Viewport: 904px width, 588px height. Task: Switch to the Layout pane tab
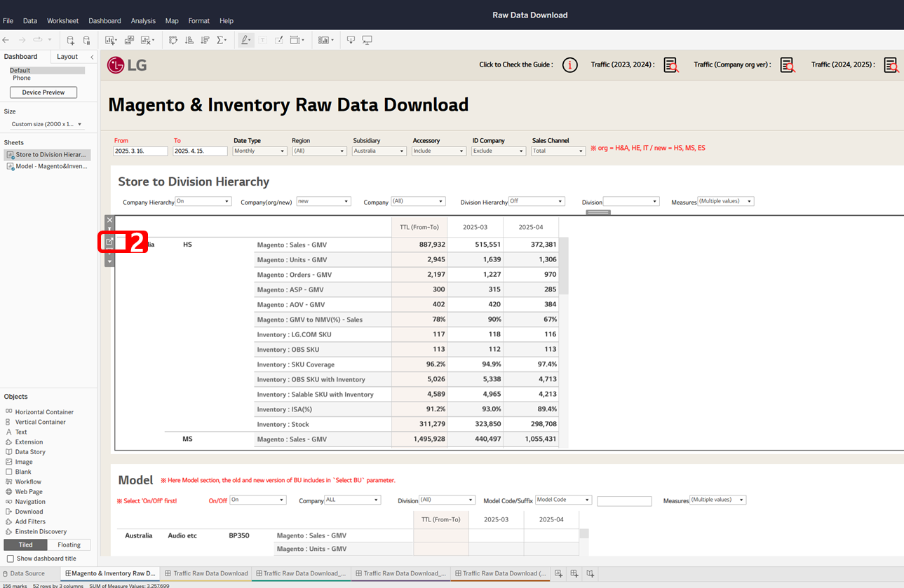pos(67,57)
